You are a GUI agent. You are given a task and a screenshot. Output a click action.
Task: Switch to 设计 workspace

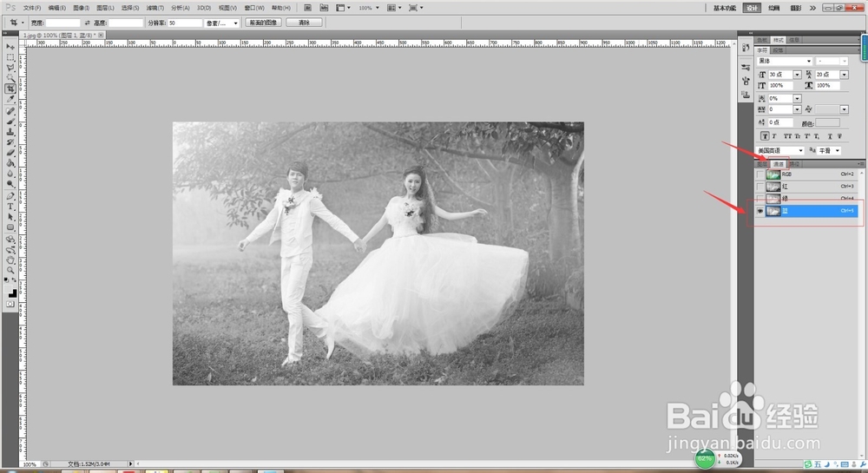(752, 8)
